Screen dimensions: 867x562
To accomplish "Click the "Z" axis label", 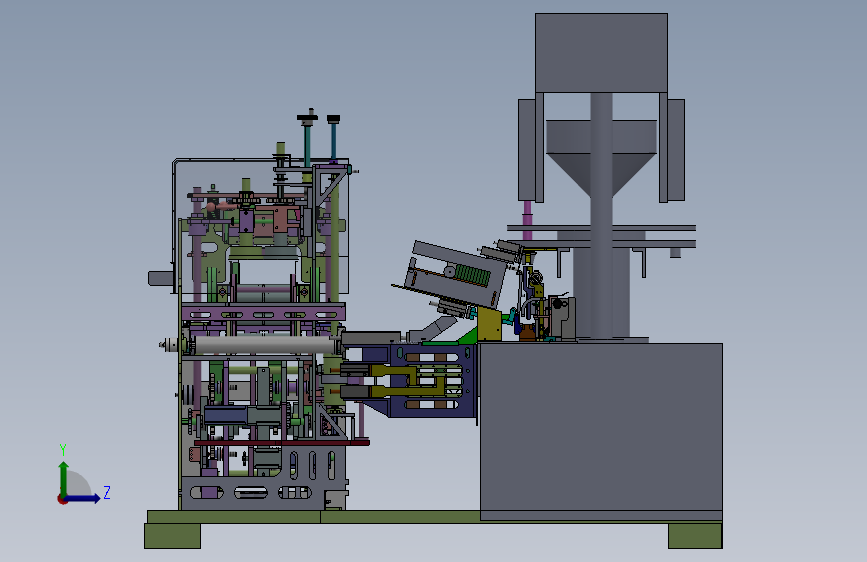I will pos(107,492).
